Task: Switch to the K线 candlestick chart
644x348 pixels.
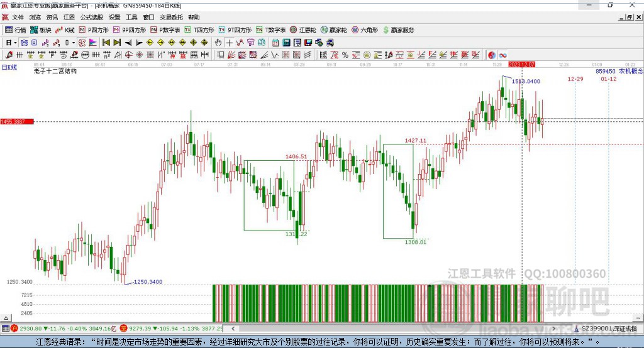Action: 65,30
